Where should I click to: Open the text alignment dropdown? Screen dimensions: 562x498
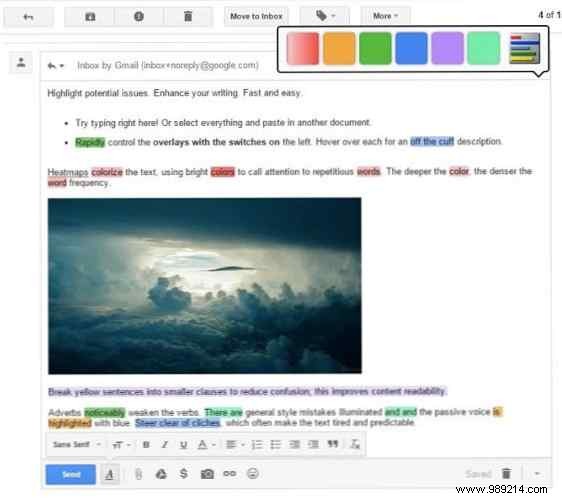[x=235, y=445]
